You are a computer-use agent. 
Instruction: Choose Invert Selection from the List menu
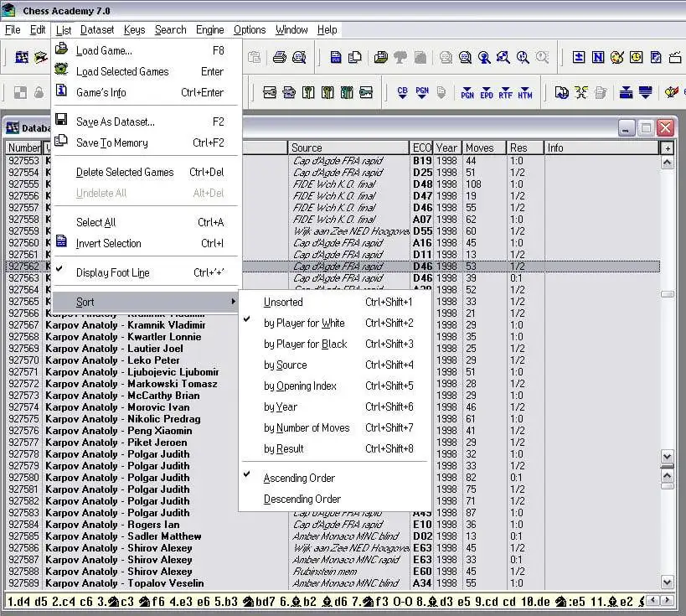[108, 243]
